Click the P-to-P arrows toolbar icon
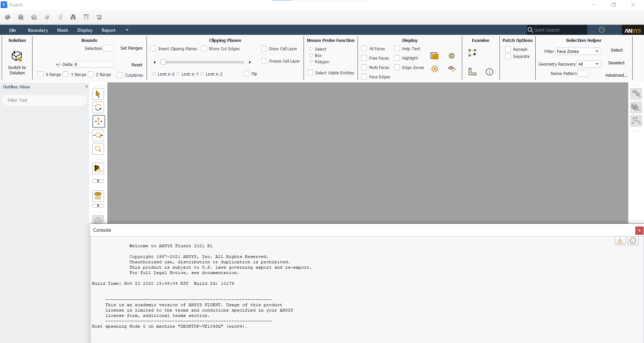This screenshot has height=343, width=644. coord(86,17)
